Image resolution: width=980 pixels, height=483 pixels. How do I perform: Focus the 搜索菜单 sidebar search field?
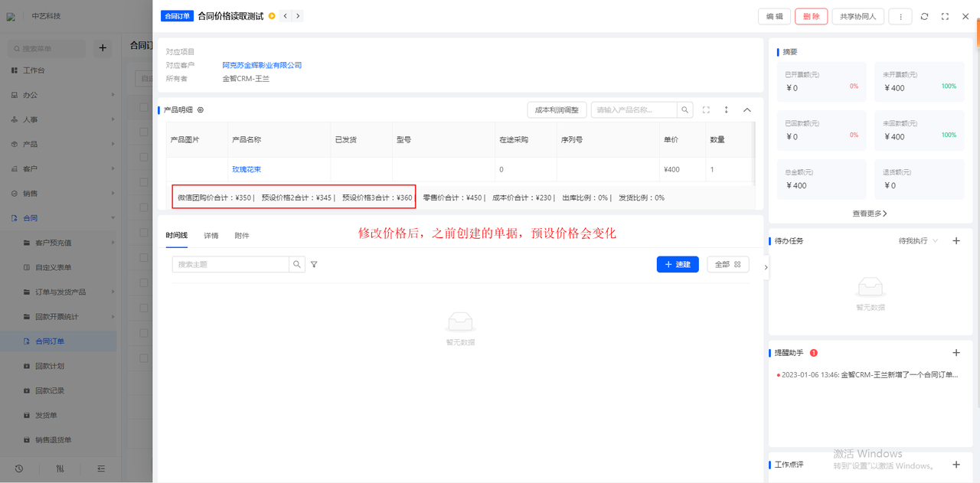47,48
